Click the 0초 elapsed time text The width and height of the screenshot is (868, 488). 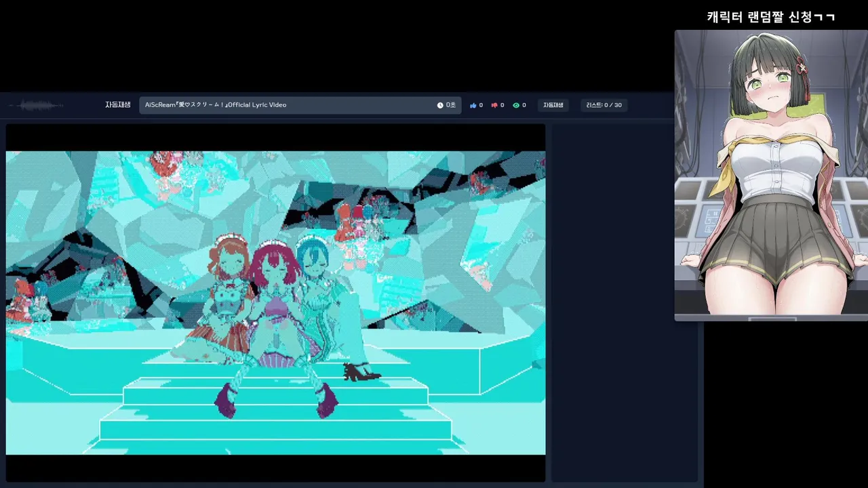coord(451,105)
